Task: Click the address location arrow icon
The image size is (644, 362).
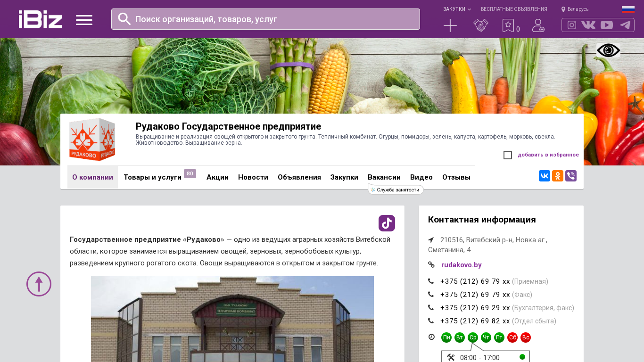Action: coord(431,239)
